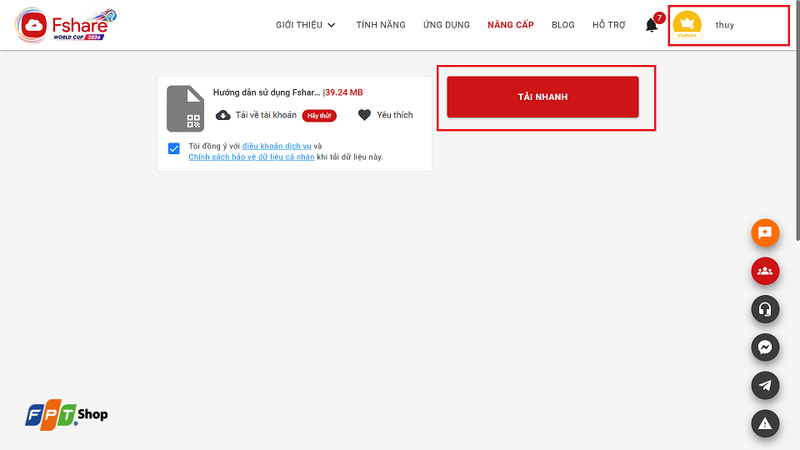800x450 pixels.
Task: Open the orange feedback chat button
Action: pyautogui.click(x=765, y=233)
